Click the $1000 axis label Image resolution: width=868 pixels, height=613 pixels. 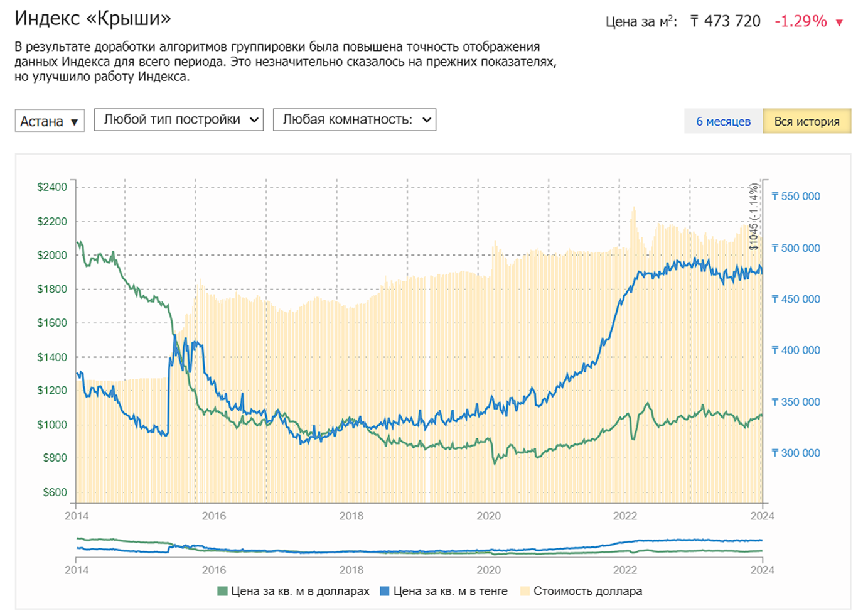[x=52, y=425]
